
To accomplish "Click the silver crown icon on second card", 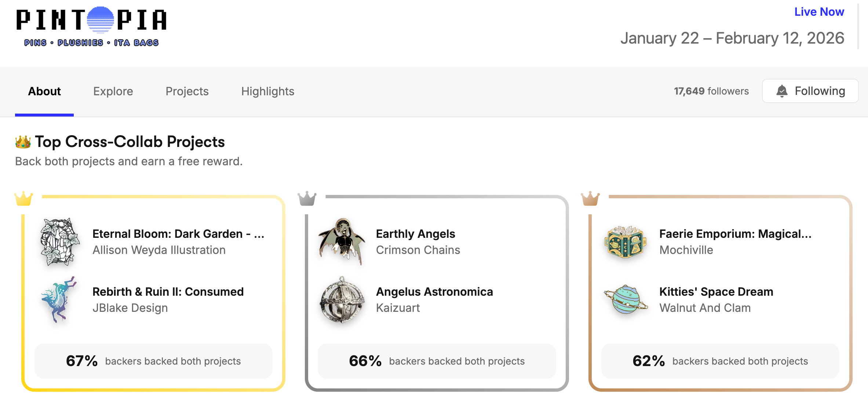I will click(x=307, y=199).
